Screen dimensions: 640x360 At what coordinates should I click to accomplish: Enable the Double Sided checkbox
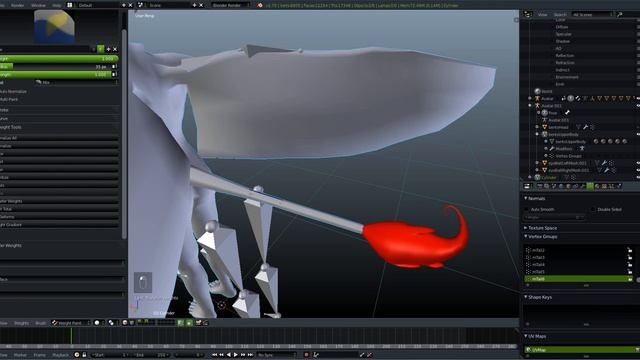click(x=593, y=209)
